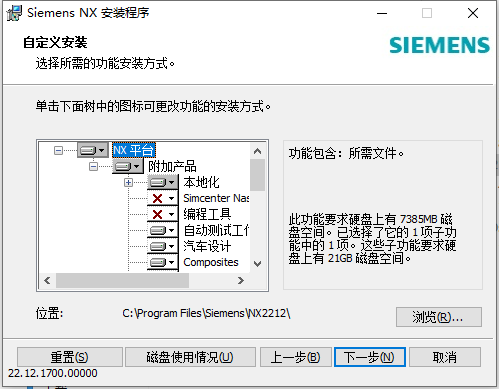Click the 浏览(R)... browse button
This screenshot has width=499, height=389.
tap(439, 317)
